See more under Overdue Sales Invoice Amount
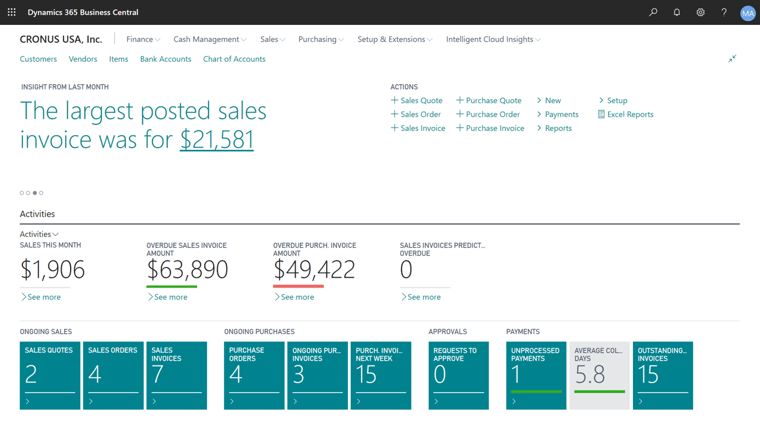This screenshot has height=427, width=760. [x=167, y=297]
